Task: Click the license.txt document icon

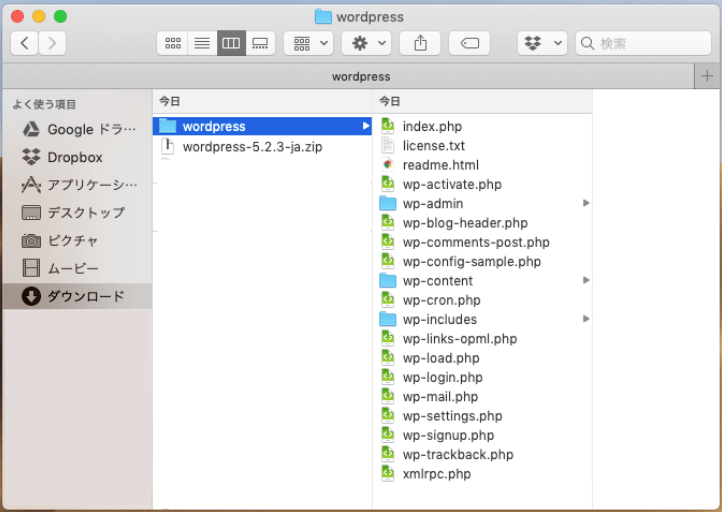Action: click(388, 145)
